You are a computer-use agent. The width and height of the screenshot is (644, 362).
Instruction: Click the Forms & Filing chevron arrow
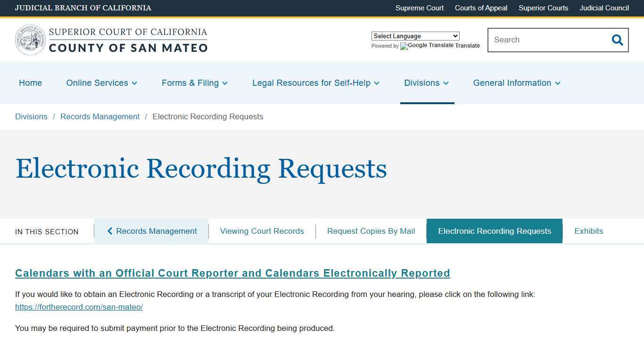coord(224,83)
